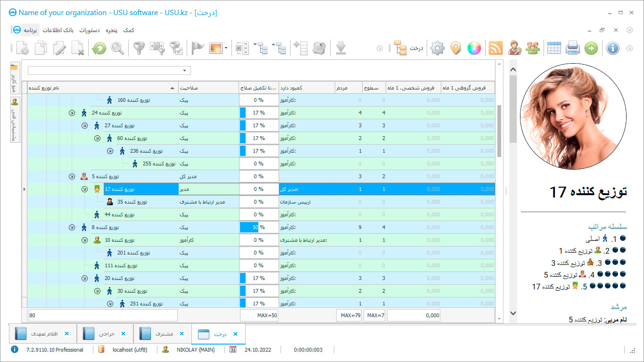The width and height of the screenshot is (644, 362).
Task: Select the توزیع کننده 35 row
Action: (132, 202)
